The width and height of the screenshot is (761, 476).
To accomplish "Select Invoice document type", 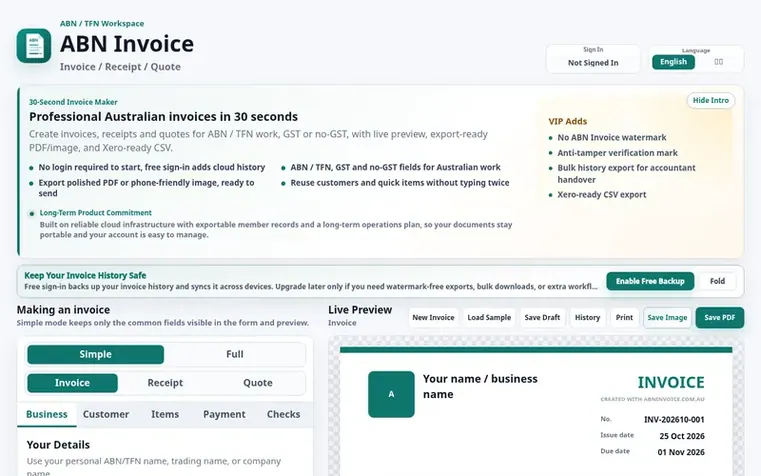I will [x=72, y=383].
